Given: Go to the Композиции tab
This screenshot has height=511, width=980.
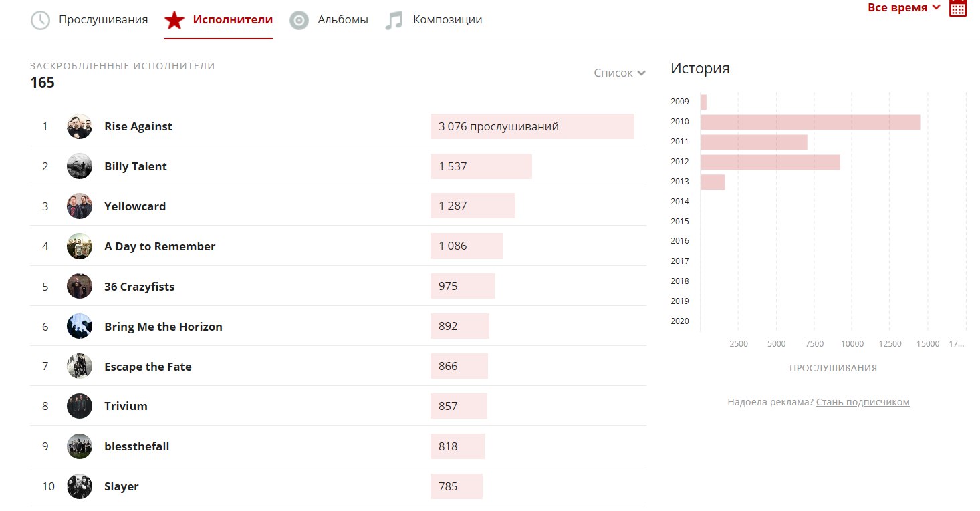Looking at the screenshot, I should [x=448, y=19].
